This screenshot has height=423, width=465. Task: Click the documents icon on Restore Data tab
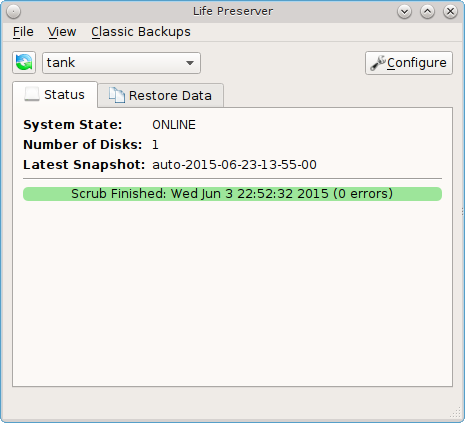(117, 95)
